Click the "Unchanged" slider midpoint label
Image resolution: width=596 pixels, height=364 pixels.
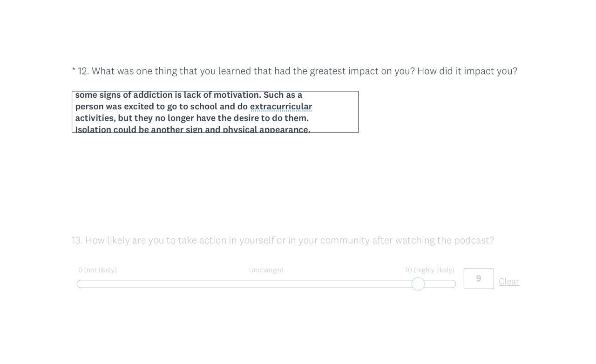point(266,270)
